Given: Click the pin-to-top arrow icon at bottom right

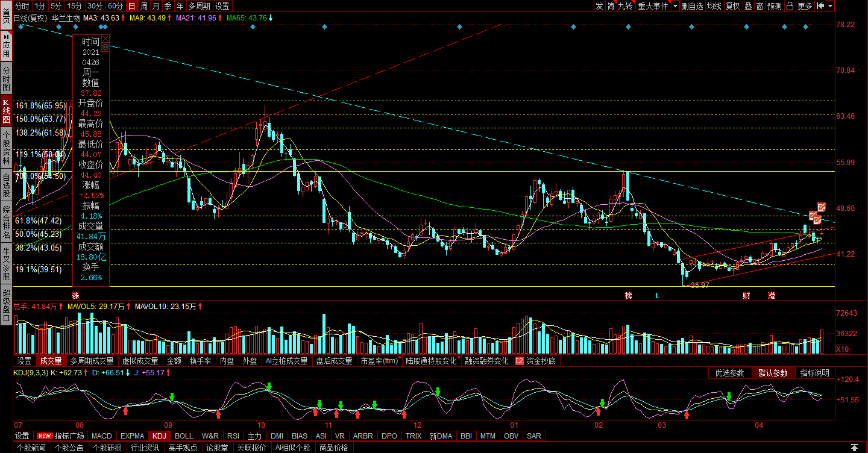Looking at the screenshot, I should pos(854,448).
